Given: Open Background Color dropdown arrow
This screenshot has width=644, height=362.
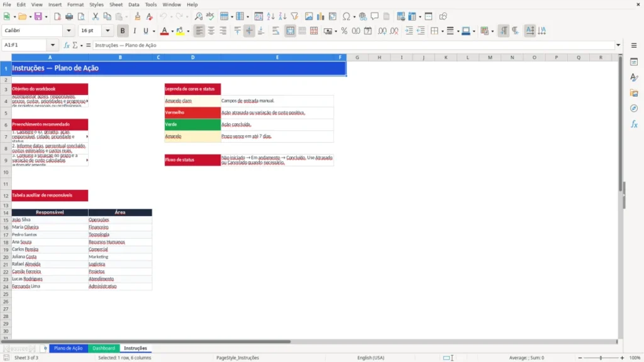Looking at the screenshot, I should 188,31.
